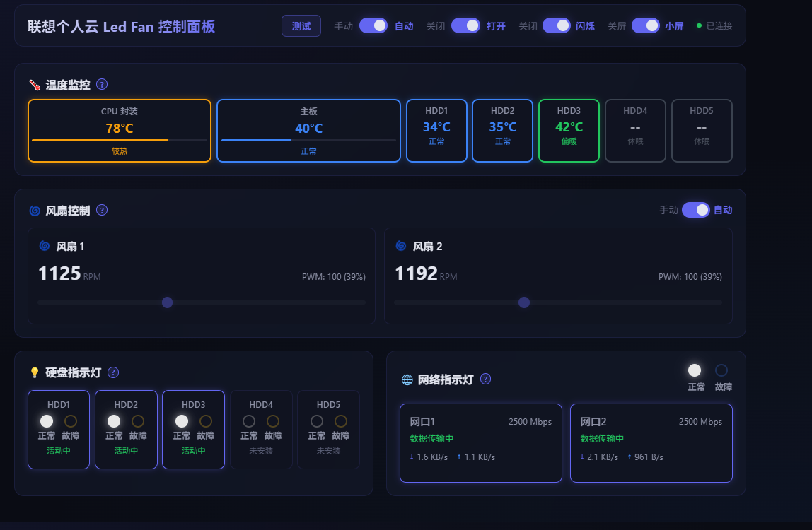Click the 1192 RPM reading
This screenshot has height=530, width=812.
tap(426, 273)
